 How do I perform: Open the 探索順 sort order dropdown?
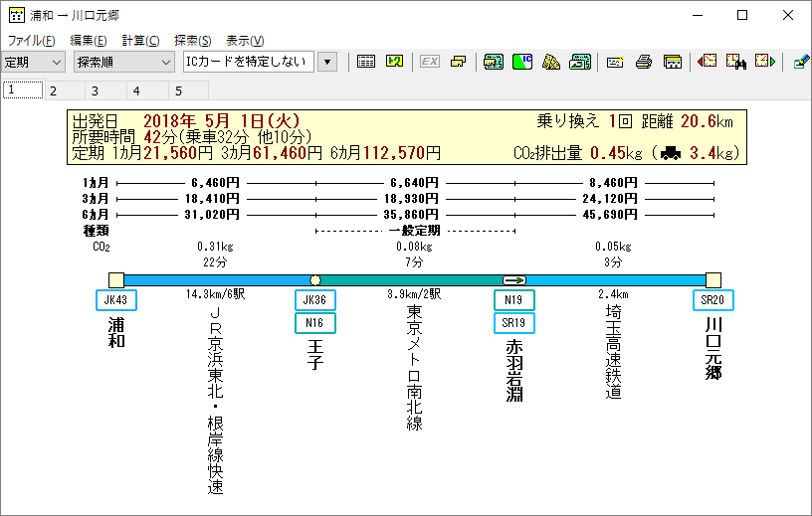(123, 62)
